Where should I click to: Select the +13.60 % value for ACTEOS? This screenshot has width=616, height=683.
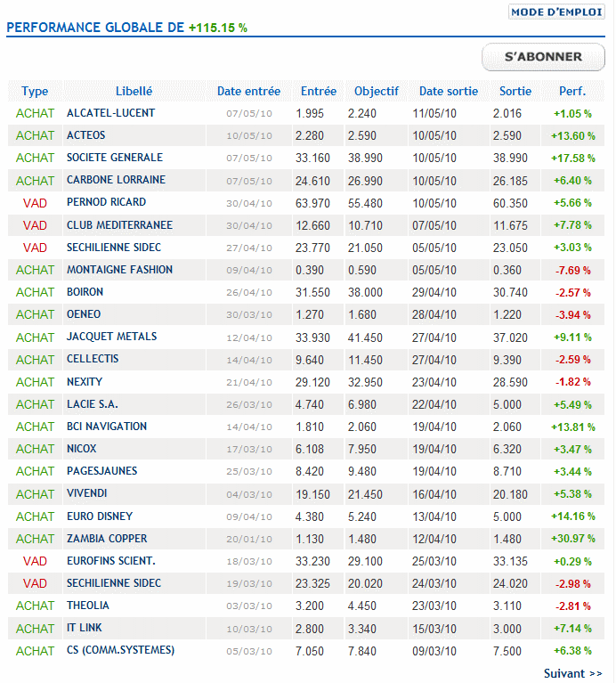[573, 136]
